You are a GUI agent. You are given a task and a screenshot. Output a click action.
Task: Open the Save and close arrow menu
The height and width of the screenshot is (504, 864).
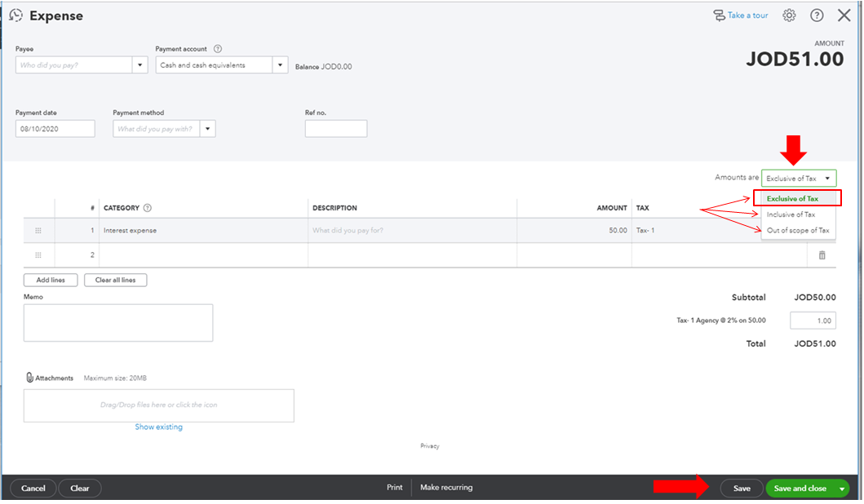[x=841, y=489]
